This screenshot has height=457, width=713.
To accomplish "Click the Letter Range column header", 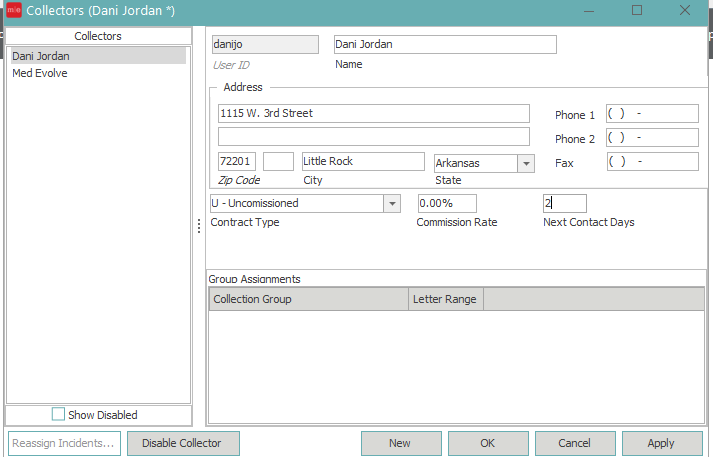I will click(445, 299).
